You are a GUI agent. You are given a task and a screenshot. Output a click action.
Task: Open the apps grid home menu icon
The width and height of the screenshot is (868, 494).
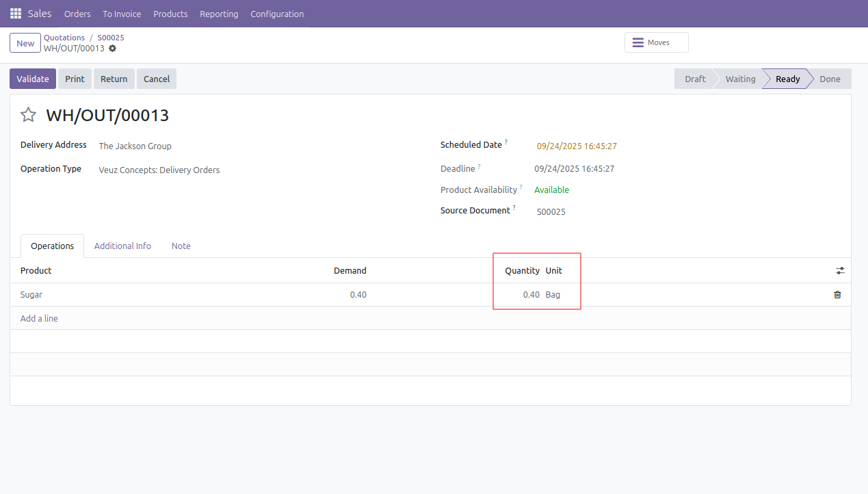(x=16, y=14)
